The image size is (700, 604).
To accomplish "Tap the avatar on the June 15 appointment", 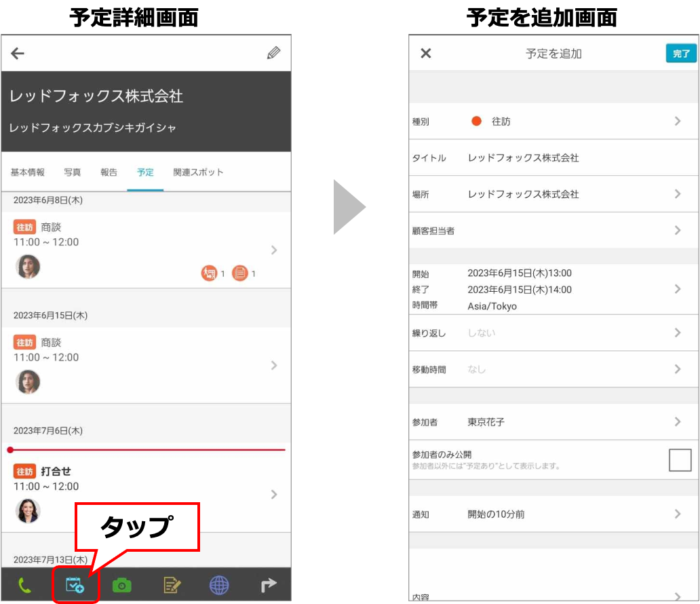I will coord(28,382).
